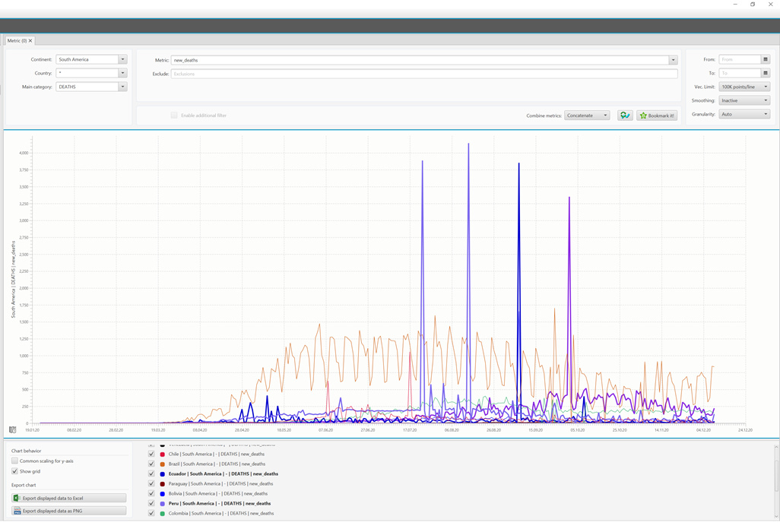Click the chart axis settings icon
This screenshot has width=780, height=532.
point(12,429)
